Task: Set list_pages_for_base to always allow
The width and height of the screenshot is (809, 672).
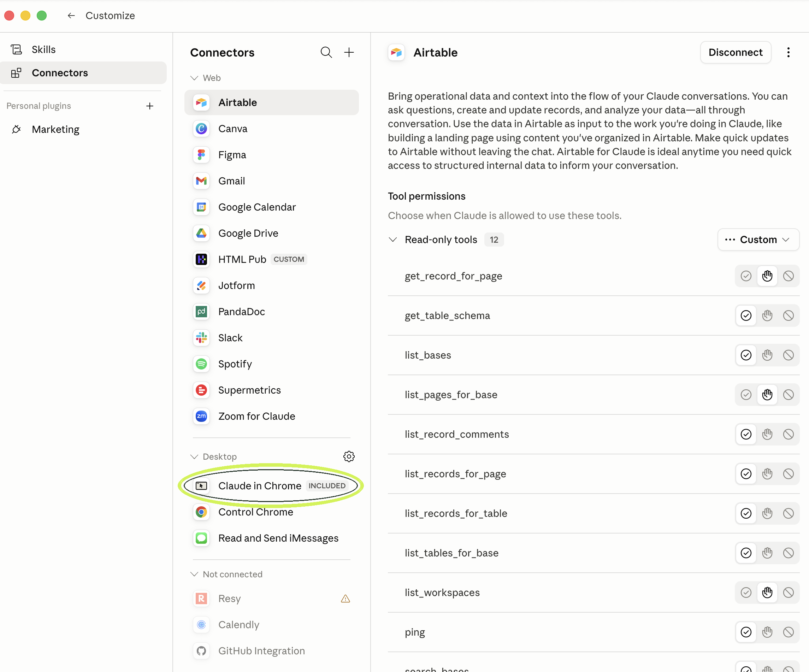Action: coord(746,395)
